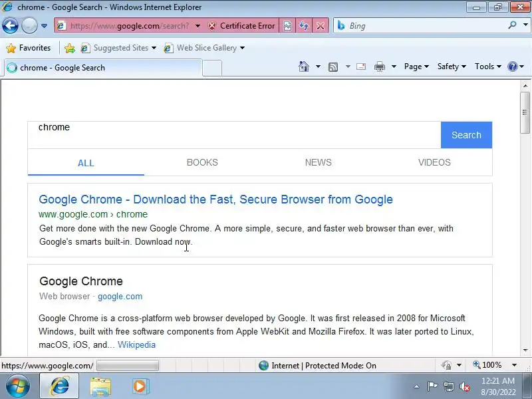Expand the zoom level dropdown arrow
The width and height of the screenshot is (532, 399).
[x=514, y=365]
